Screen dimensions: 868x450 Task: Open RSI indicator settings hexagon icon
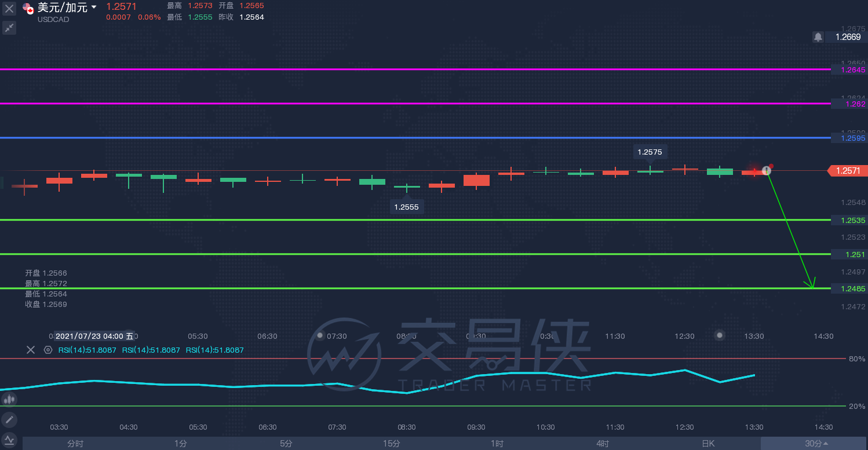(x=48, y=350)
